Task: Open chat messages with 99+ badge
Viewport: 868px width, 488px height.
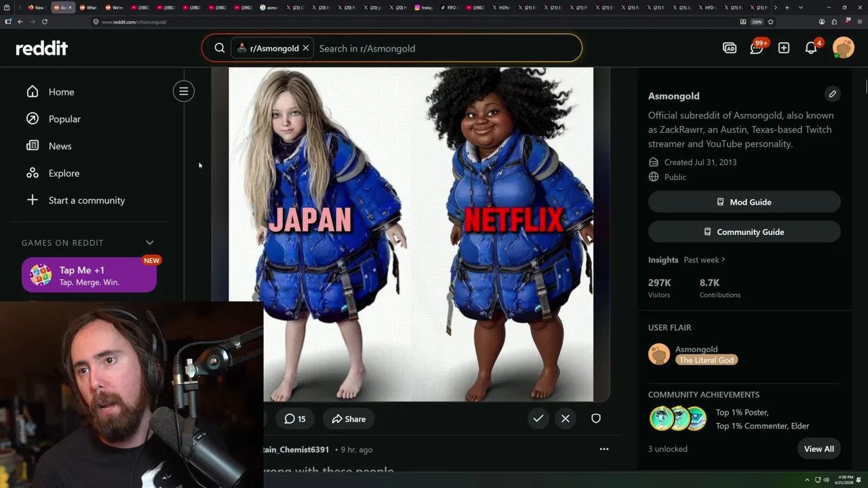Action: point(757,47)
